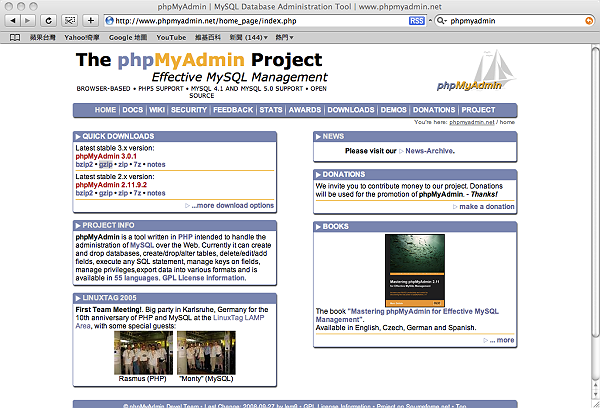Open the DOWNLOADS nav item
Image resolution: width=600 pixels, height=408 pixels.
tap(351, 110)
